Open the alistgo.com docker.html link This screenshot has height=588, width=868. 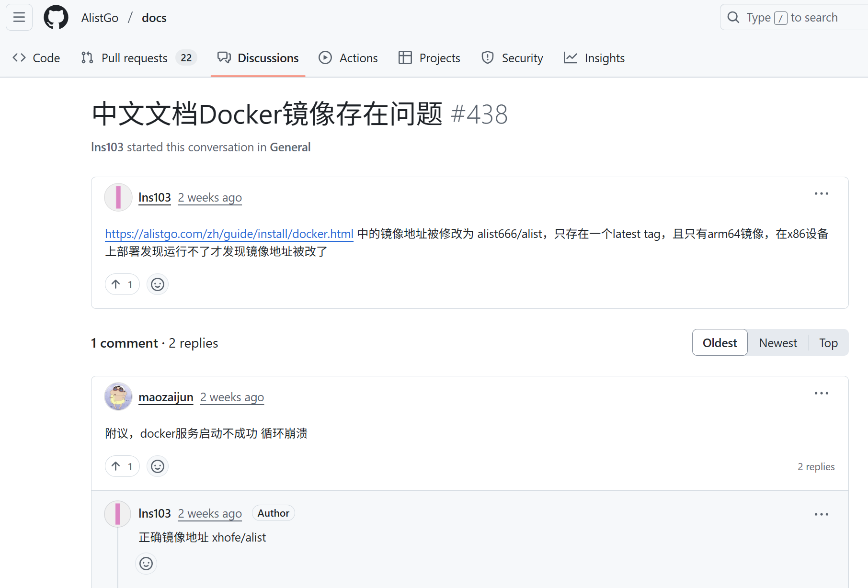pyautogui.click(x=229, y=234)
